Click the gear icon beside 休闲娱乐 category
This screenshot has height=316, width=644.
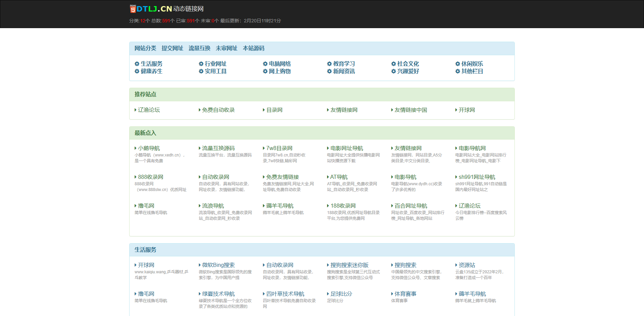click(457, 64)
